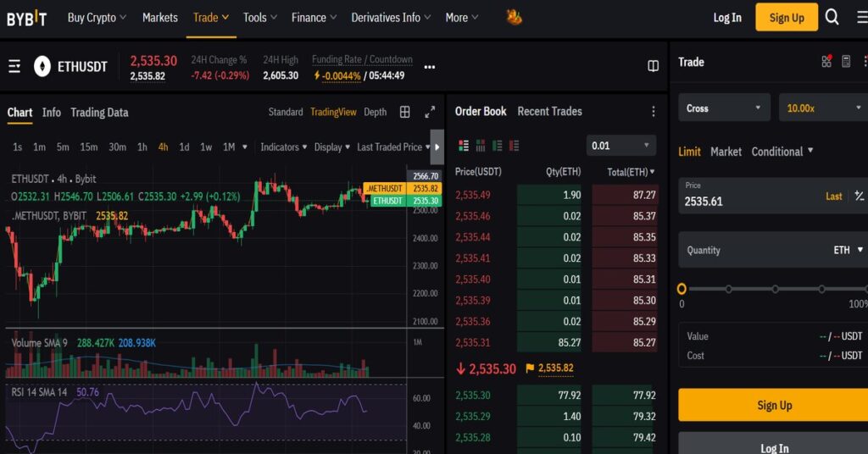The width and height of the screenshot is (868, 454).
Task: Click the Ethereum coin icon
Action: coord(42,66)
